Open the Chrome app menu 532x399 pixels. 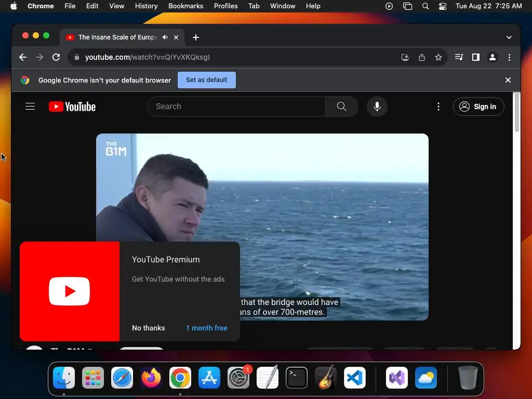pyautogui.click(x=41, y=6)
